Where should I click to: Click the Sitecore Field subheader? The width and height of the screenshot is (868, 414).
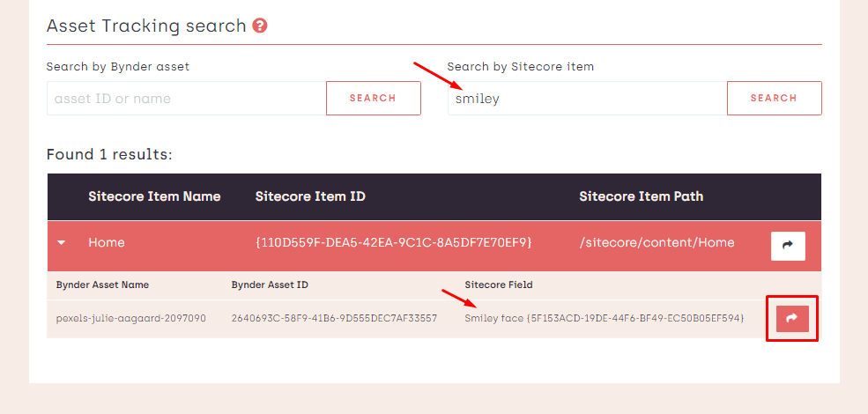[499, 285]
